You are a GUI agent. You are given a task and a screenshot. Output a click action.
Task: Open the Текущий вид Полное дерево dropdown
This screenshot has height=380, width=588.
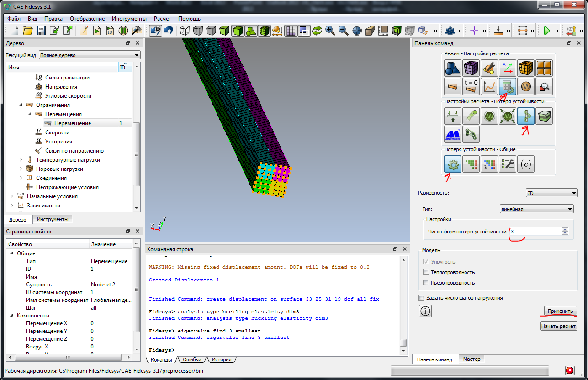90,55
